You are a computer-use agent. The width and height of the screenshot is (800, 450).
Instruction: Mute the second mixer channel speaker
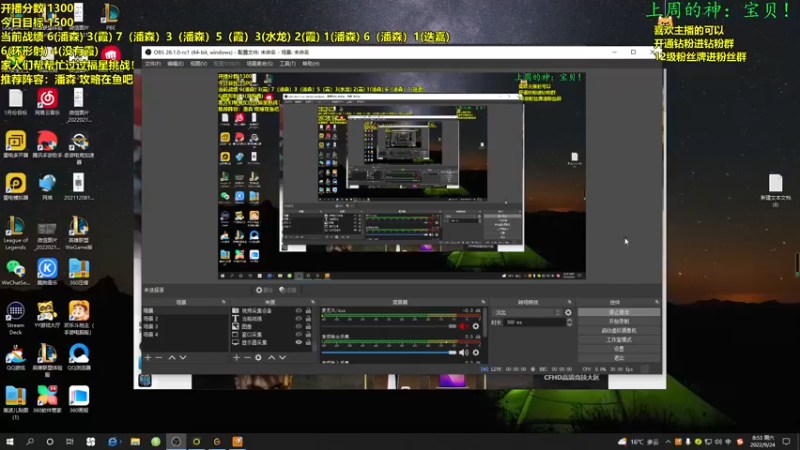click(463, 353)
